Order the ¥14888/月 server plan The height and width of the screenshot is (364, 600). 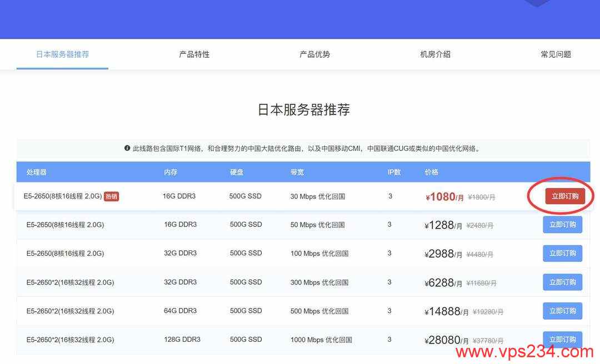(x=562, y=311)
